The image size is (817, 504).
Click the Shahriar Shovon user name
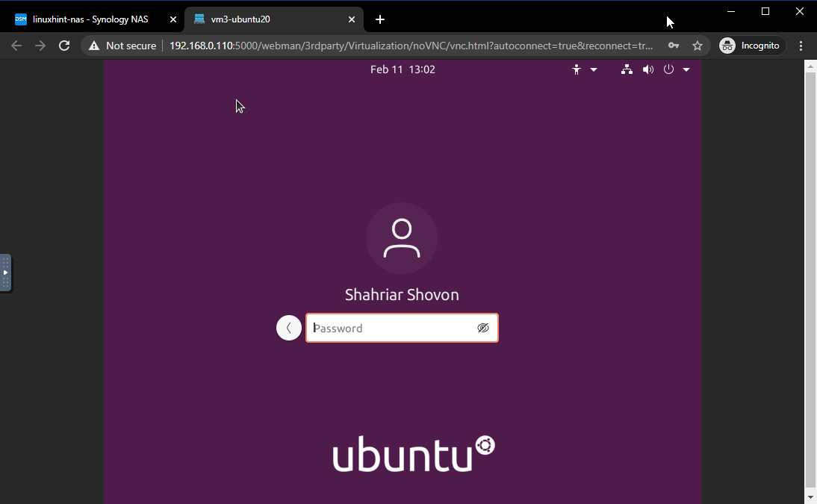pos(402,295)
